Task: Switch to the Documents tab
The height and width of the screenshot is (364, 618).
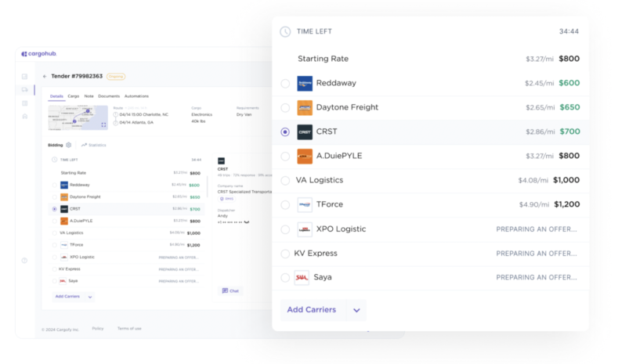Action: 109,96
